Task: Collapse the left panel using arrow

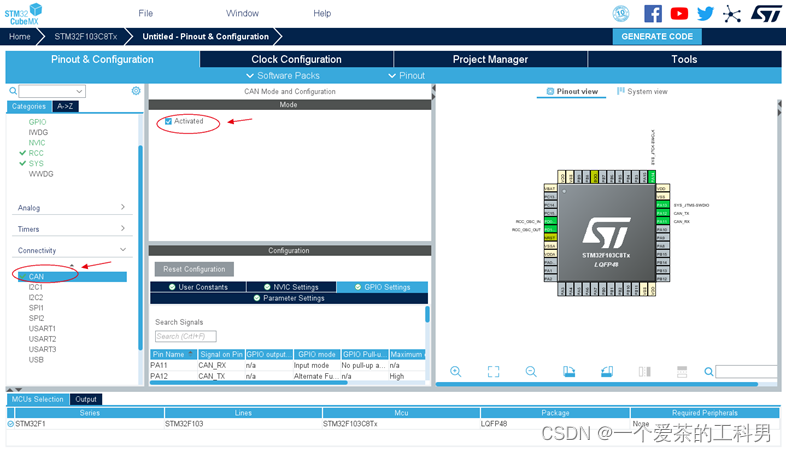Action: [434, 88]
